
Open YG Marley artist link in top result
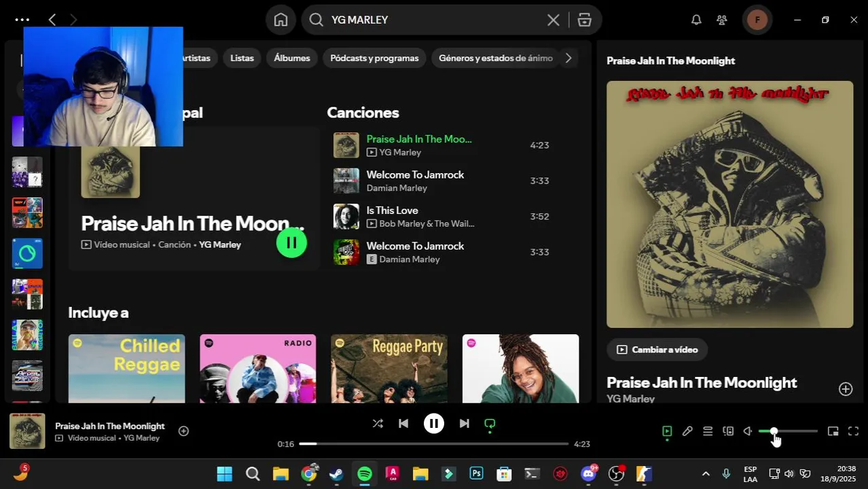[220, 244]
